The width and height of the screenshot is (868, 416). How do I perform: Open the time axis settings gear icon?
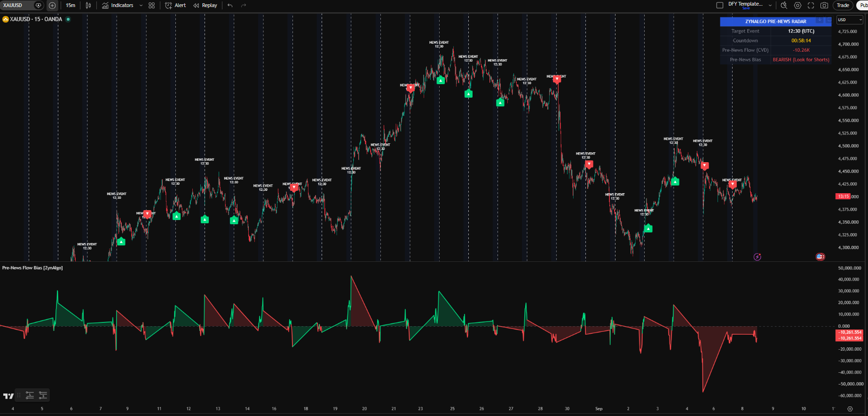coord(850,409)
